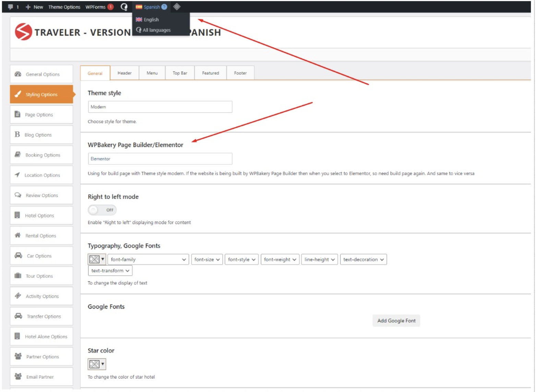Switch to the Featured tab
The image size is (537, 392).
point(211,73)
